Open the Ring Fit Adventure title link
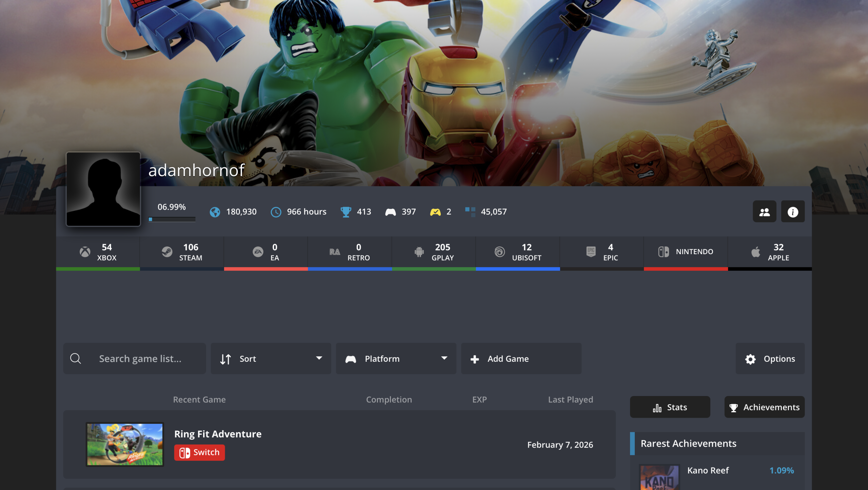This screenshot has height=490, width=868. pyautogui.click(x=218, y=434)
